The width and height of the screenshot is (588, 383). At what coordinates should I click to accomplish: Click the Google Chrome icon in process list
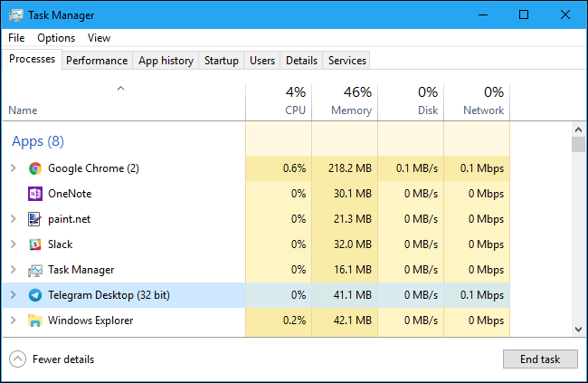point(35,168)
